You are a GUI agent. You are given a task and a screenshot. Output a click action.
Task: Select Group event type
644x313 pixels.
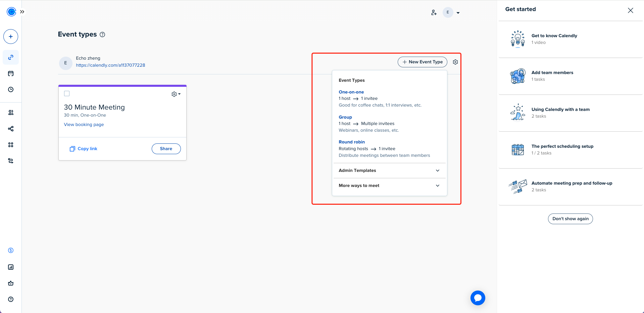(x=345, y=117)
